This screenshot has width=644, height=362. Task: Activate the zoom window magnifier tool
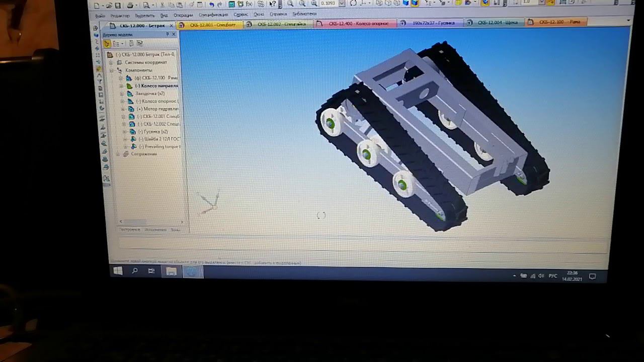[x=290, y=4]
